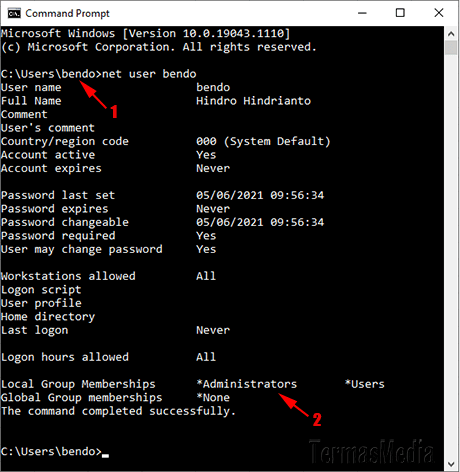Click the 'User's comment' label
The image size is (460, 472).
[x=48, y=128]
